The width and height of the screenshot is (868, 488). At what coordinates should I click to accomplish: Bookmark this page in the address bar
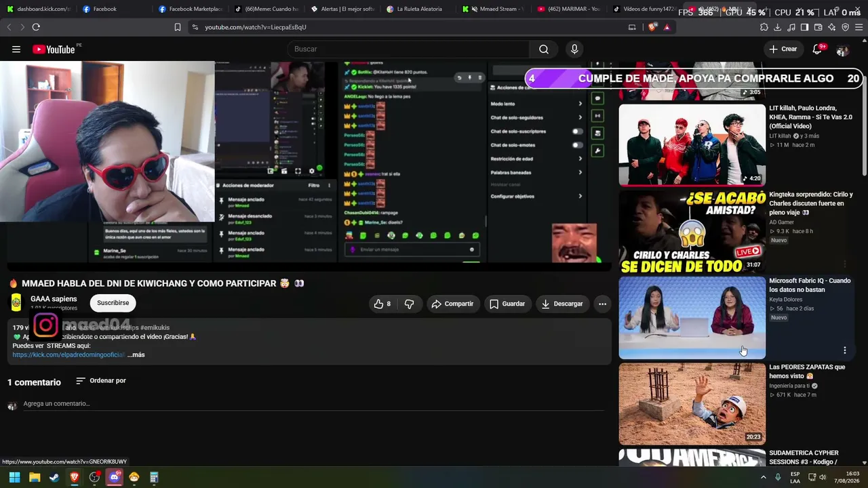coord(178,27)
